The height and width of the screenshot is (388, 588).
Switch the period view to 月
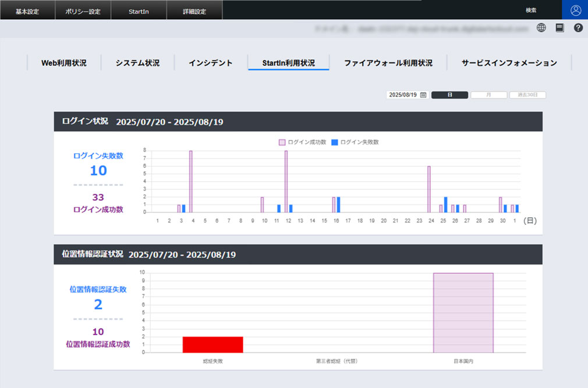point(488,94)
